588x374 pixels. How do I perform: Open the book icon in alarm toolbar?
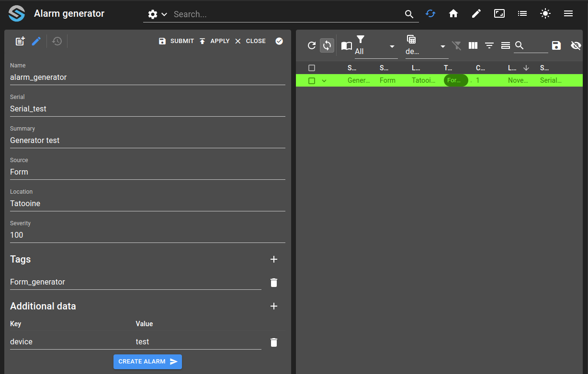click(x=346, y=46)
